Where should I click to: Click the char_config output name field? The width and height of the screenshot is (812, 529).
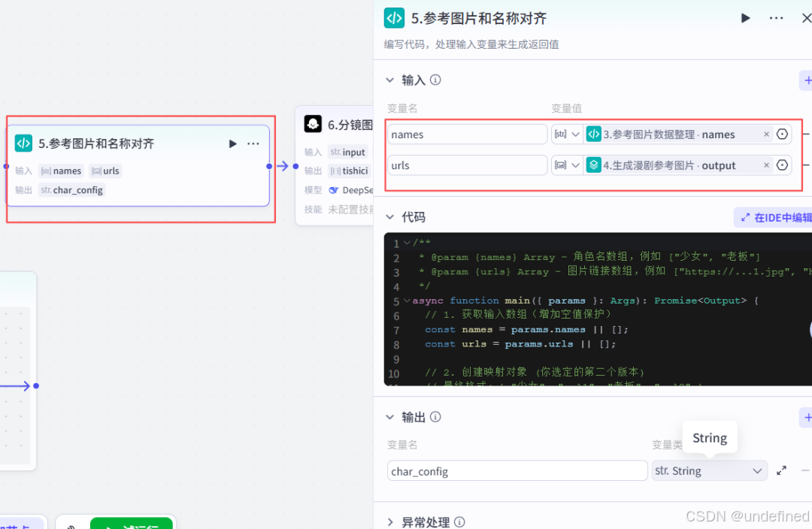point(517,470)
